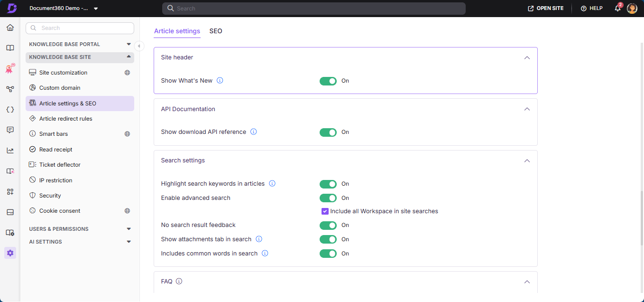The image size is (644, 302).
Task: Collapse the FAQ section chevron
Action: 527,282
